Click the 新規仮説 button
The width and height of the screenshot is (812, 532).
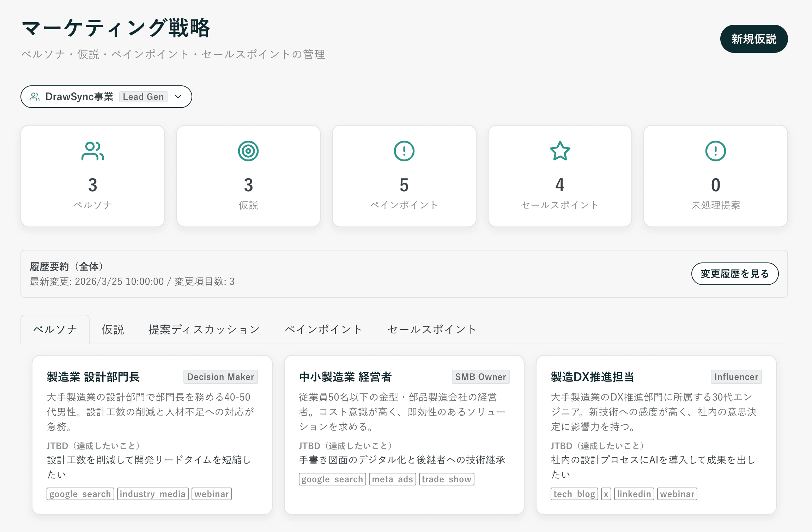pyautogui.click(x=753, y=39)
